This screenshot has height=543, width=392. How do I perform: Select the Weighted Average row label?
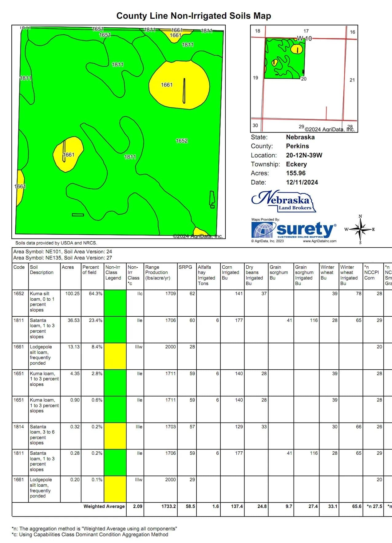coord(104,506)
